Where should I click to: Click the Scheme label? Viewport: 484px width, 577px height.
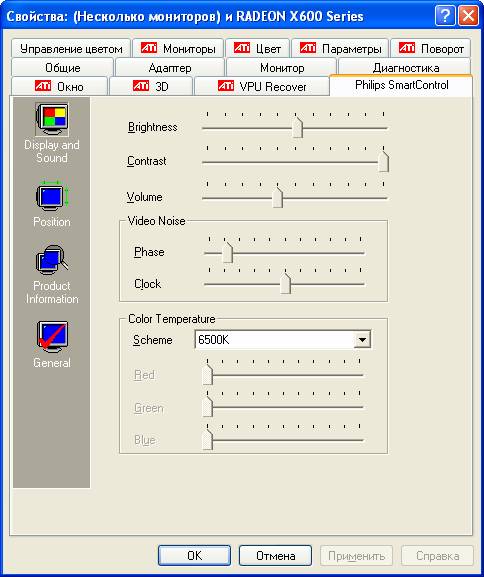[x=153, y=340]
